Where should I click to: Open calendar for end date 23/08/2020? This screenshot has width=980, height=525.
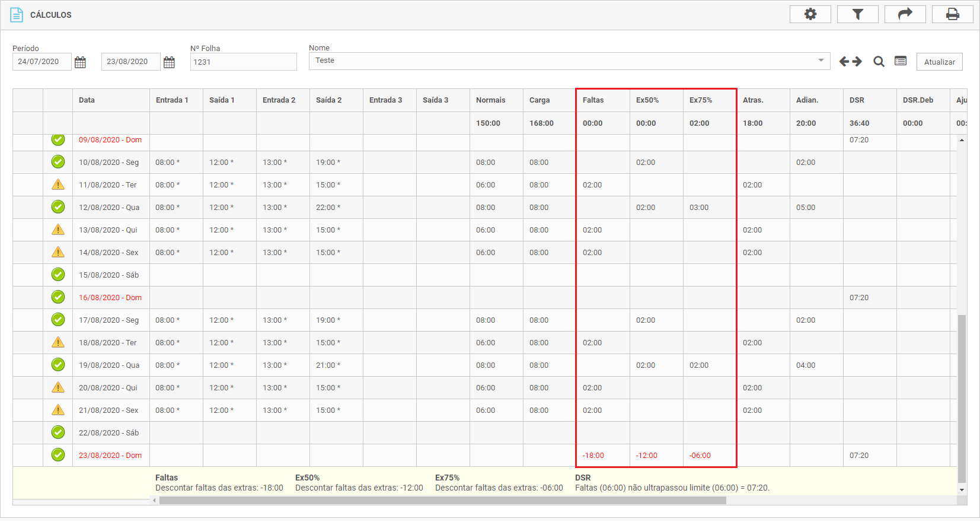pyautogui.click(x=169, y=62)
